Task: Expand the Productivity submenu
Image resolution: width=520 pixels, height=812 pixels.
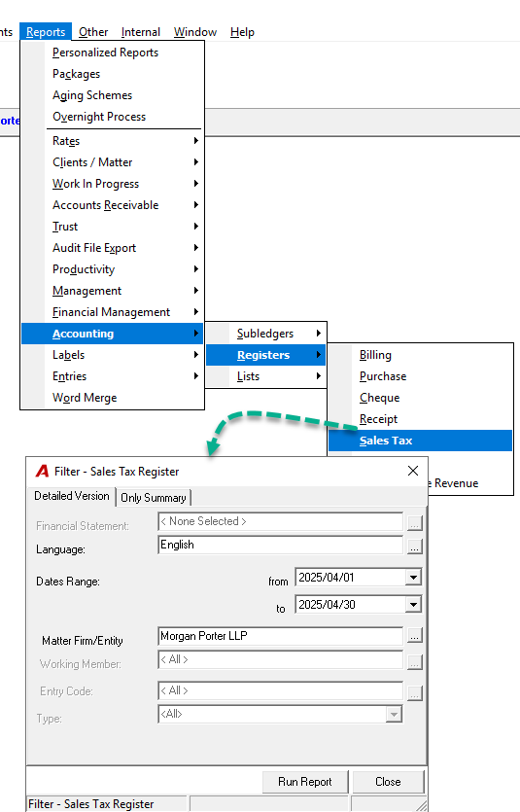Action: click(113, 269)
